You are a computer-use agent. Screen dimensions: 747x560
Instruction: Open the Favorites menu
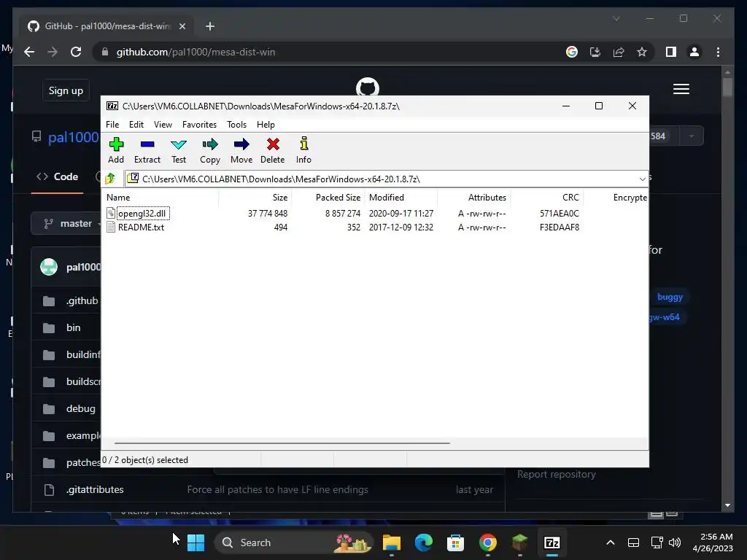(199, 124)
